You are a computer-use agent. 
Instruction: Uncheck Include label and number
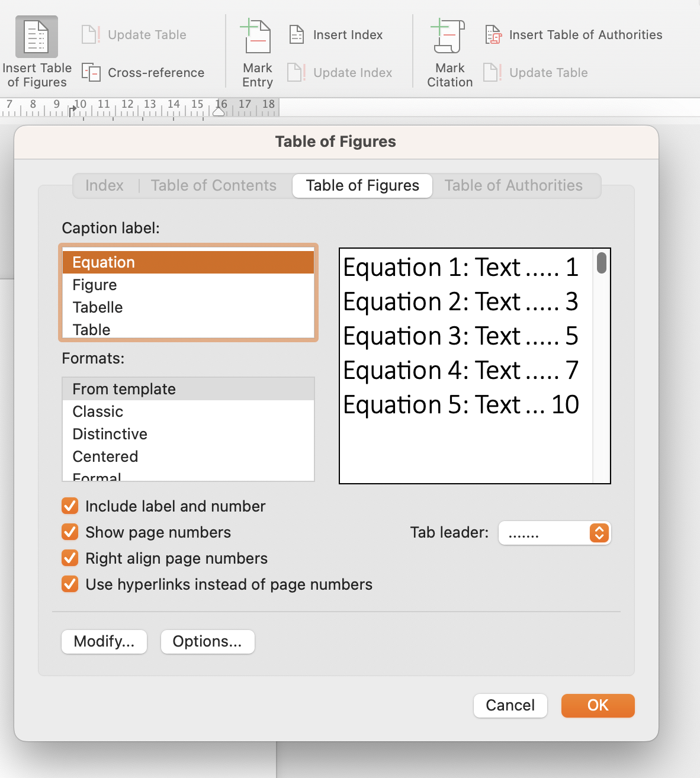pyautogui.click(x=70, y=506)
